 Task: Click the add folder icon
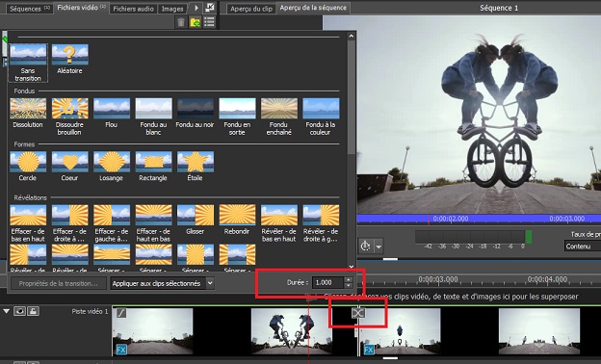pos(196,22)
